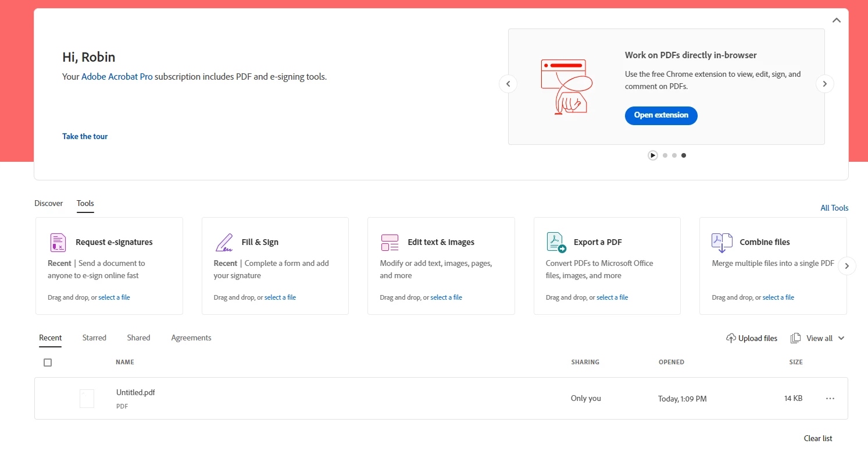Viewport: 868px width, 451px height.
Task: Show next banner slide
Action: pos(824,84)
